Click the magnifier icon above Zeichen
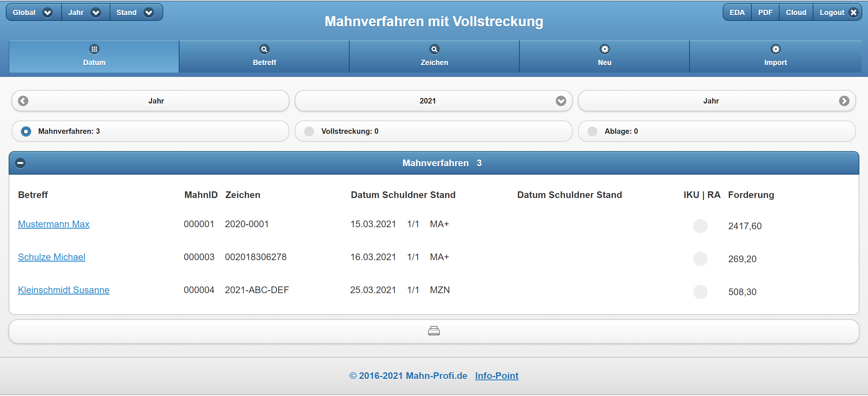 click(x=434, y=49)
